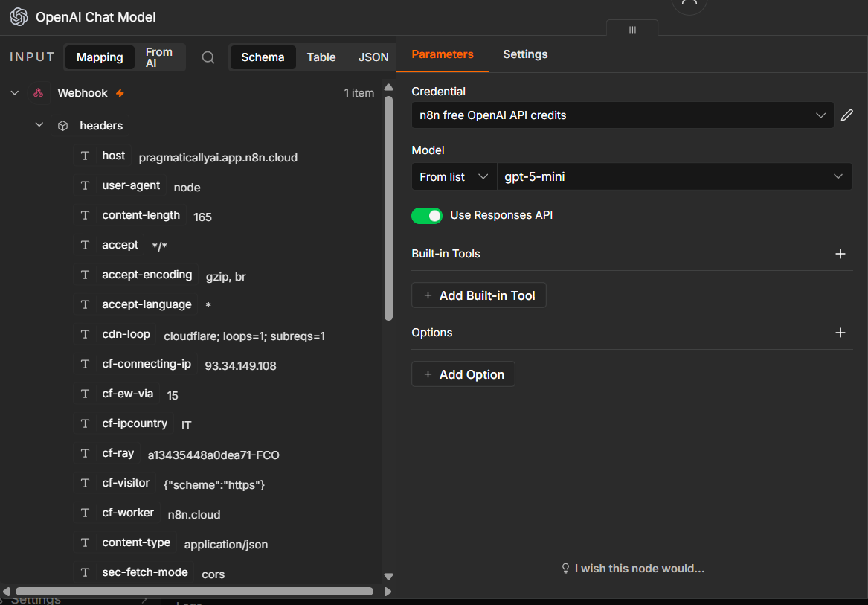The image size is (868, 605).
Task: Click the Webhook node icon
Action: click(x=38, y=93)
